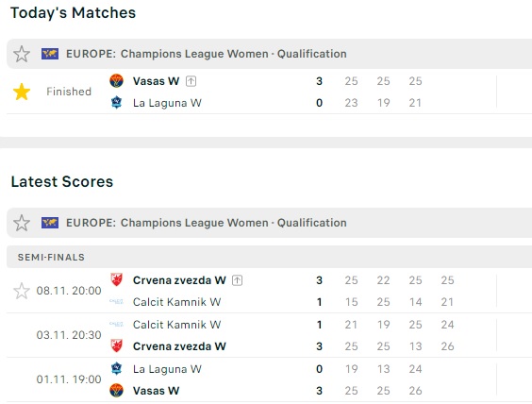Screen dimensions: 532x404
Task: Click the La Laguna W logo in Today's Matches
Action: click(x=116, y=103)
